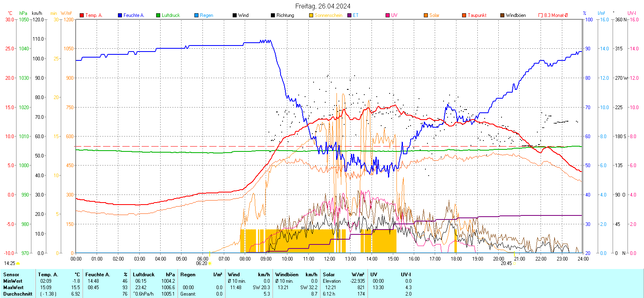Click the magenta UV legend square
Viewport: 644px width, 298px height.
(388, 15)
